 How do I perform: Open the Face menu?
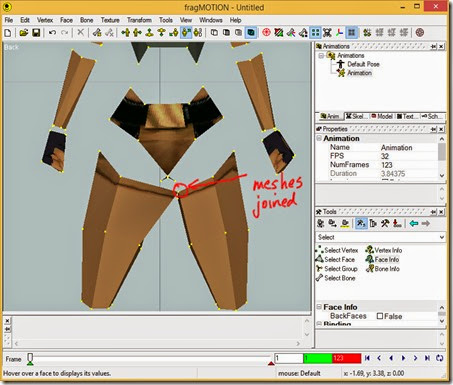click(66, 20)
